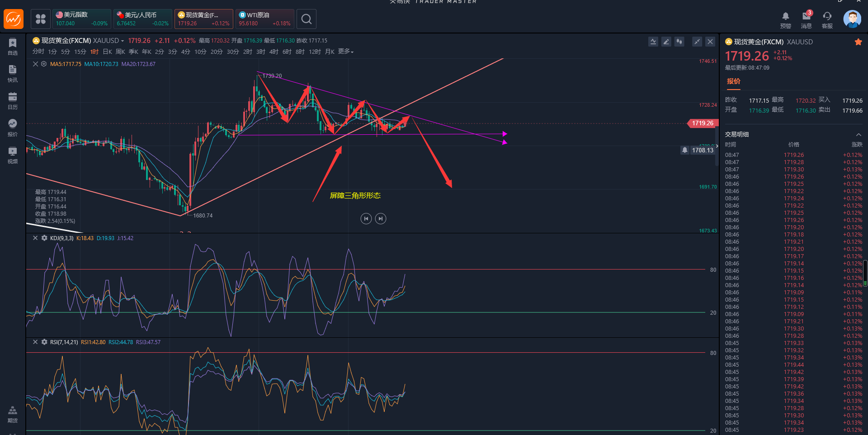Switch chart to 30分 timeframe
This screenshot has width=868, height=435.
[233, 52]
